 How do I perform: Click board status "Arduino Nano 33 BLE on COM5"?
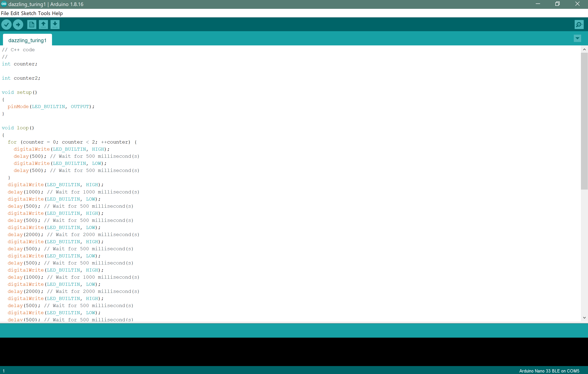click(x=549, y=371)
